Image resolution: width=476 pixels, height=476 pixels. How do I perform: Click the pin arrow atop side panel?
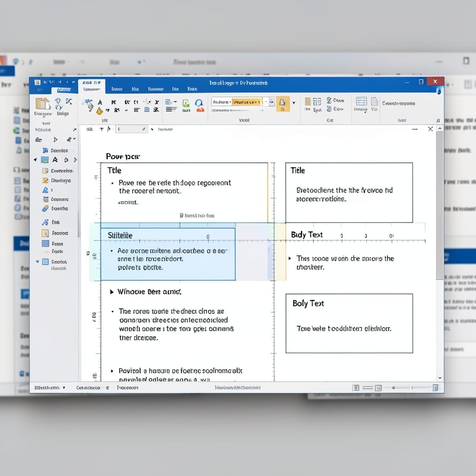point(75,130)
